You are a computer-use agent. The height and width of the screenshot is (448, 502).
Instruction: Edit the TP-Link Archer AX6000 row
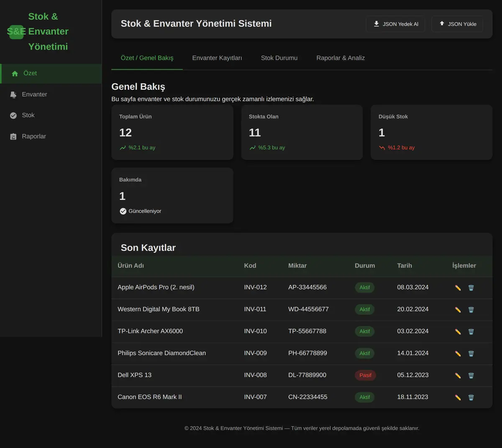point(458,331)
